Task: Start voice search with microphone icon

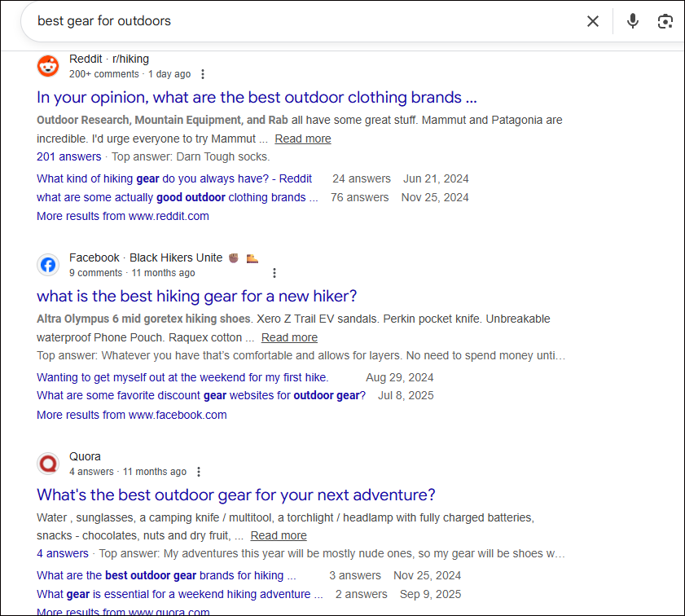Action: (x=633, y=21)
